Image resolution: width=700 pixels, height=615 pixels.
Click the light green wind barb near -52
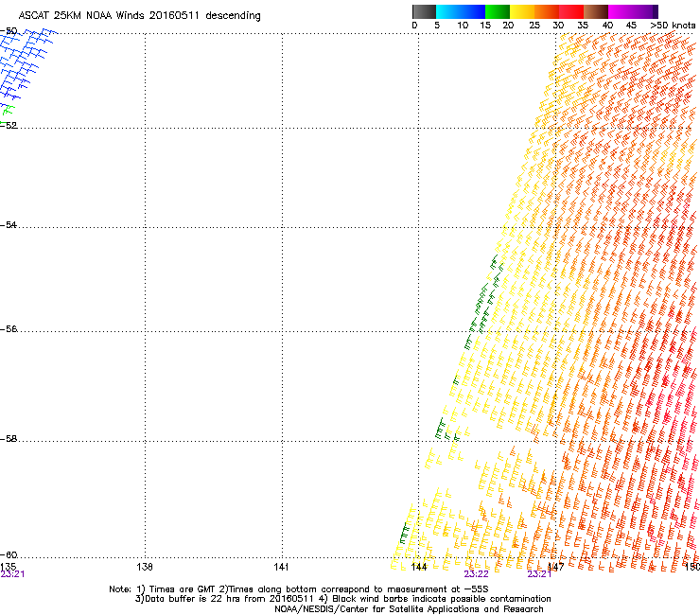point(8,110)
